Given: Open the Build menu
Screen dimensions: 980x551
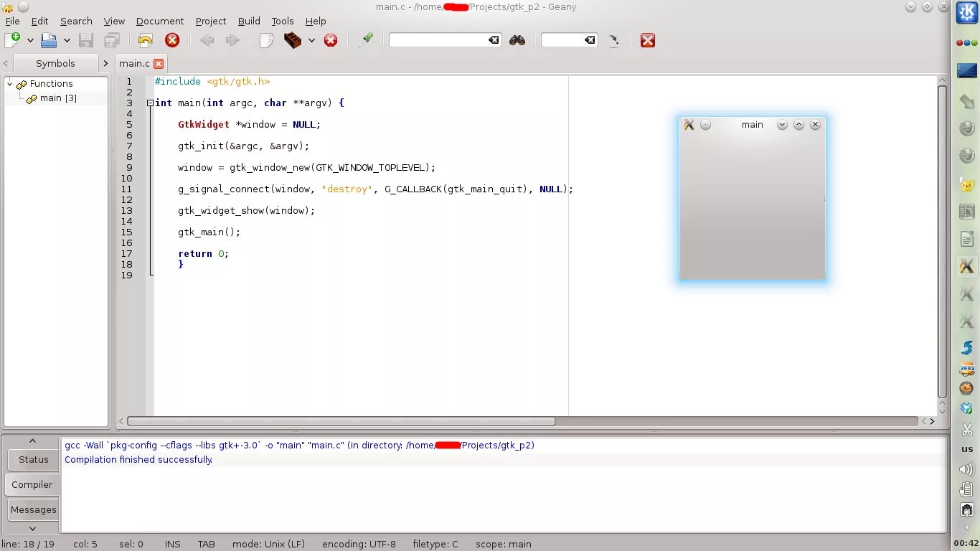Looking at the screenshot, I should 249,21.
